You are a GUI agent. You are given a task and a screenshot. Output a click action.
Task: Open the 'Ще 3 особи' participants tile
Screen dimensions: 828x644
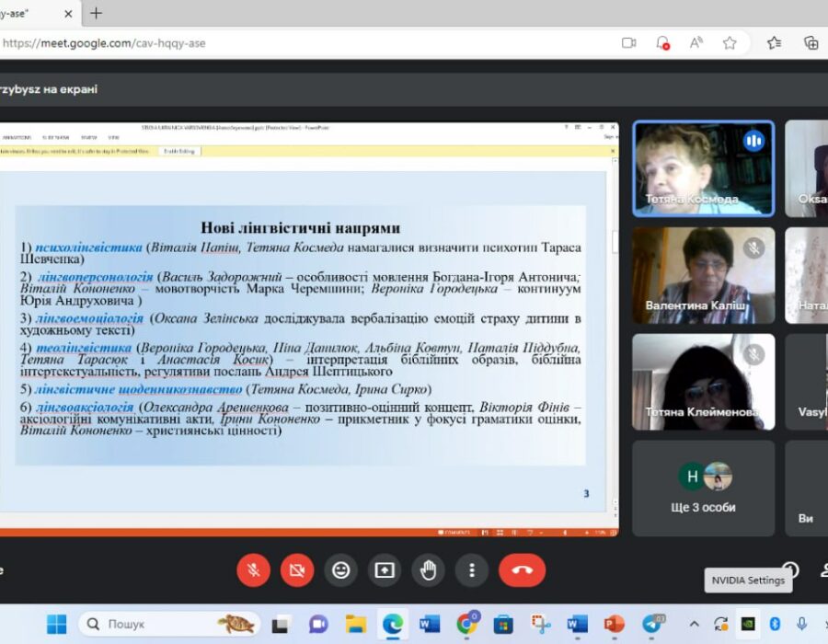point(703,488)
